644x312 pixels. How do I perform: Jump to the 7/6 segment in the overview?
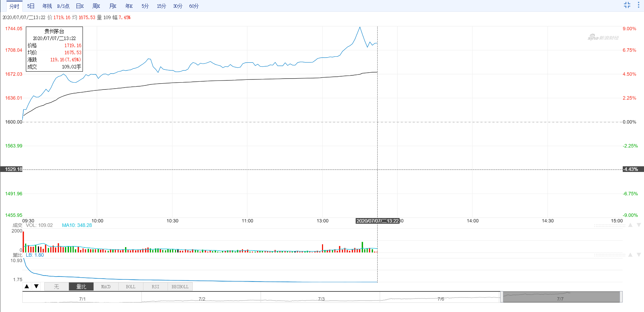pos(441,299)
